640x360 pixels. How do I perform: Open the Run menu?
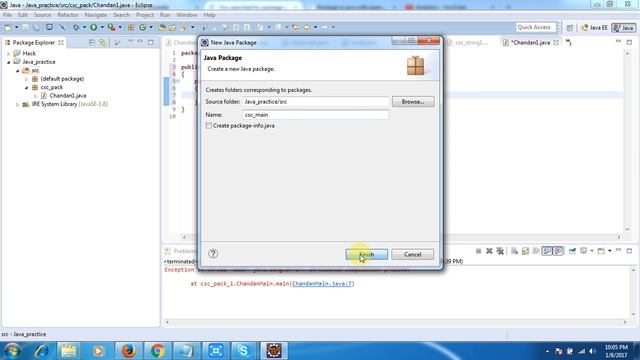point(165,15)
